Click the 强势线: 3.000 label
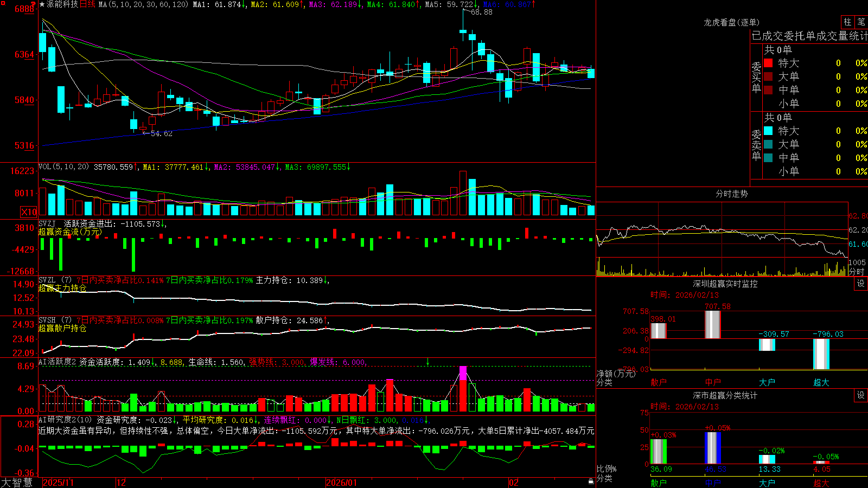868x488 pixels. click(277, 362)
